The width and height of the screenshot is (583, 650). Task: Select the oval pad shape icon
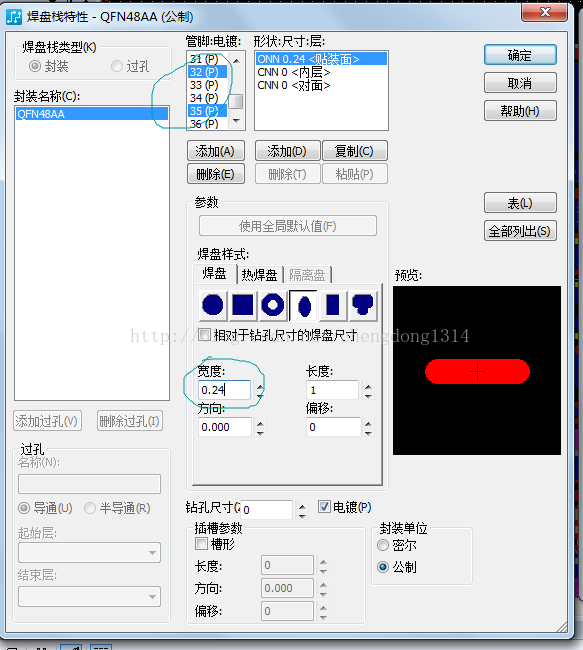tap(304, 306)
